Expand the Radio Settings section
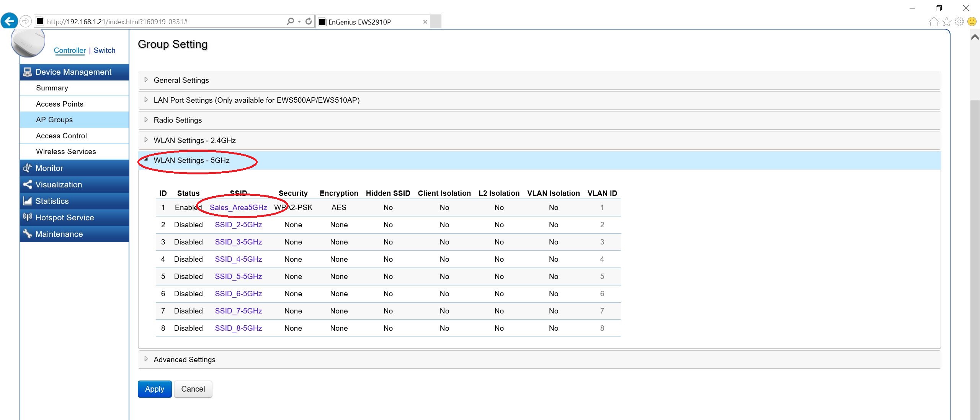The width and height of the screenshot is (980, 420). (178, 120)
